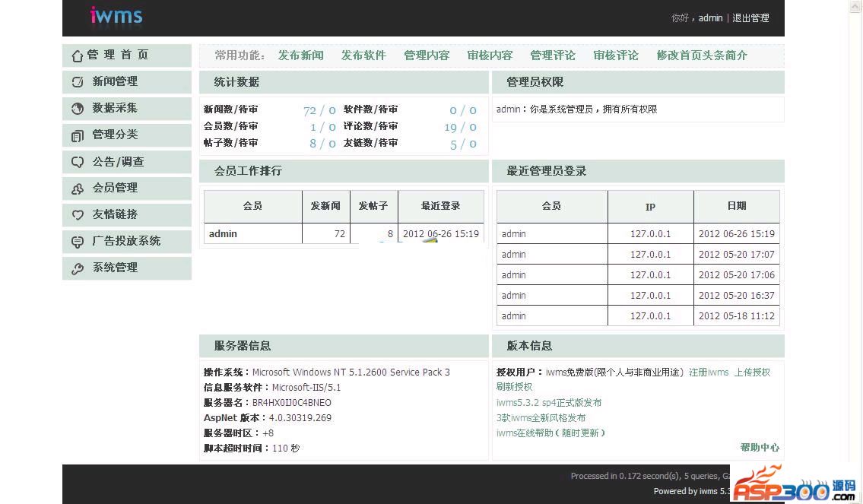
Task: Click the news icon beside 新闻管理
Action: (78, 82)
